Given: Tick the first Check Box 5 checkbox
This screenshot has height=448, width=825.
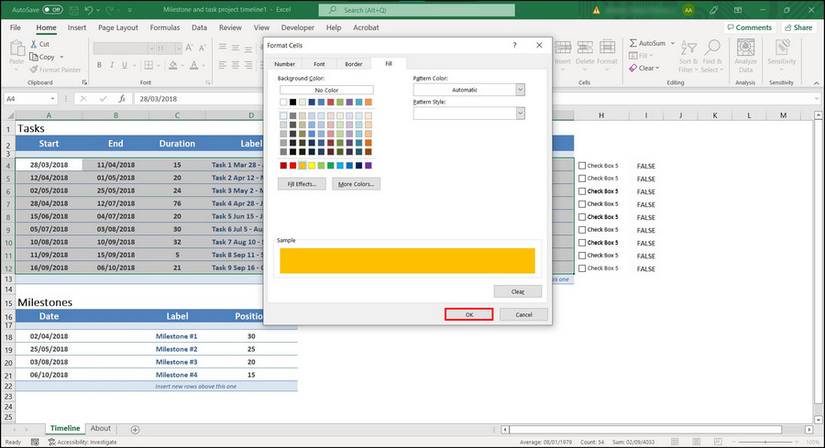Looking at the screenshot, I should (x=582, y=166).
